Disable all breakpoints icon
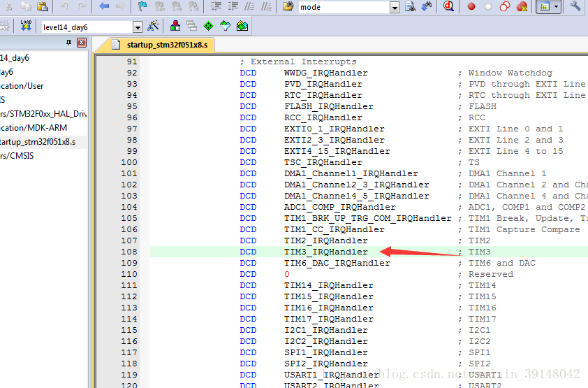 tap(505, 6)
